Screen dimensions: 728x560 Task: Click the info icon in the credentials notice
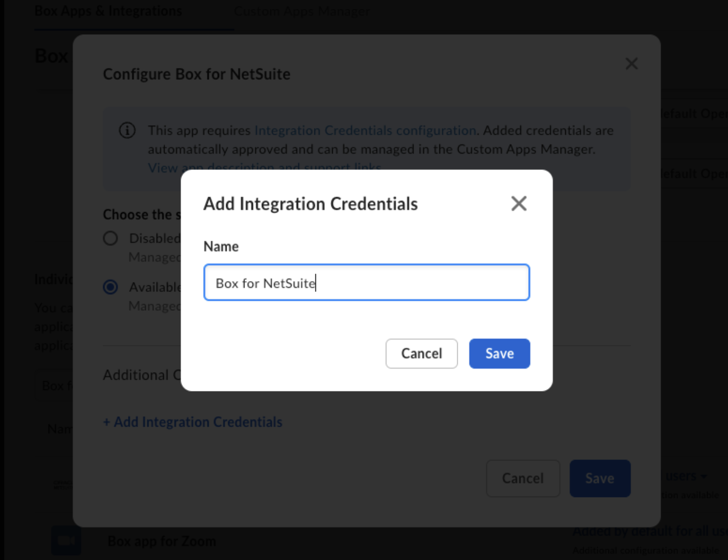click(x=127, y=130)
